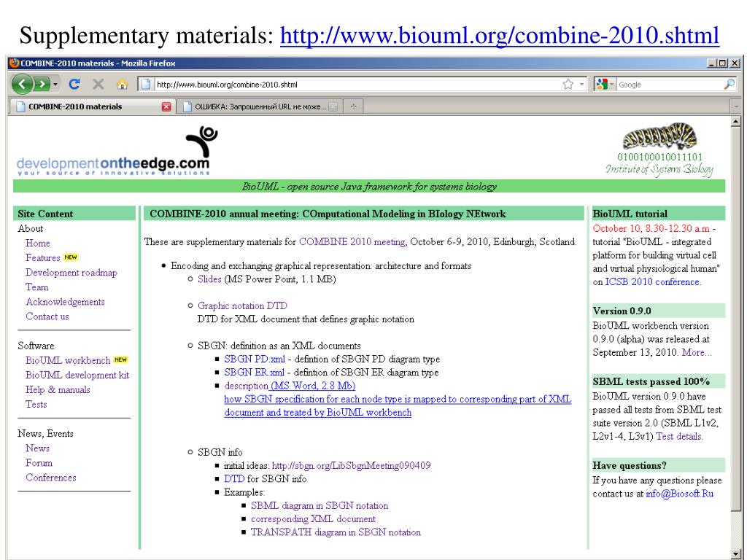The height and width of the screenshot is (560, 747).
Task: Click the scrollbar up arrow
Action: (735, 122)
